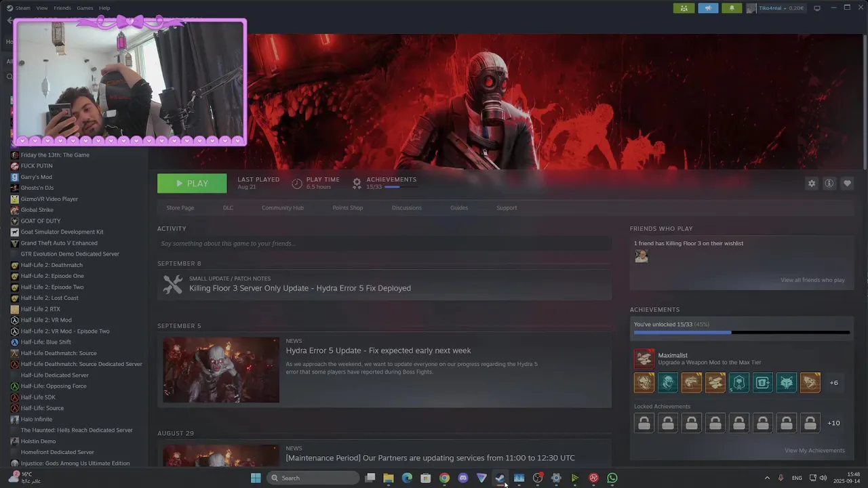Open the Help menu
Image resolution: width=868 pixels, height=488 pixels.
point(104,8)
